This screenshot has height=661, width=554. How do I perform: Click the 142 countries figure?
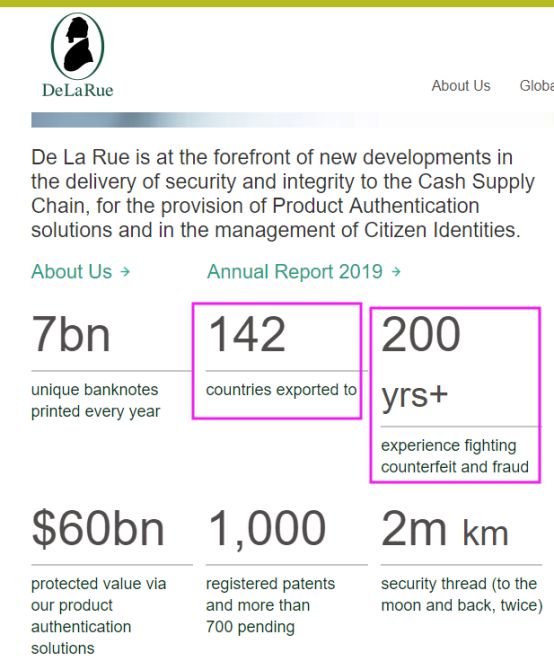point(247,334)
